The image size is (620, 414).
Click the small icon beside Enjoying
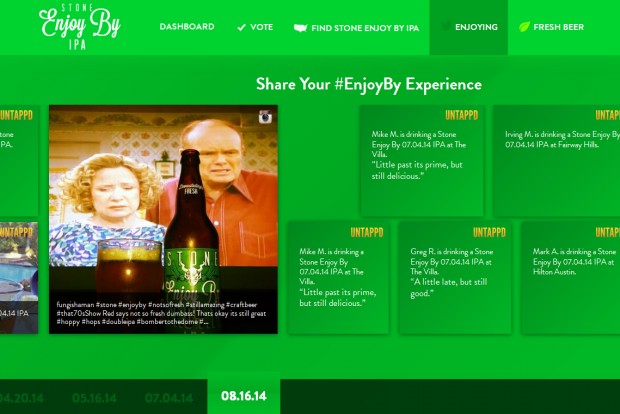(x=446, y=26)
